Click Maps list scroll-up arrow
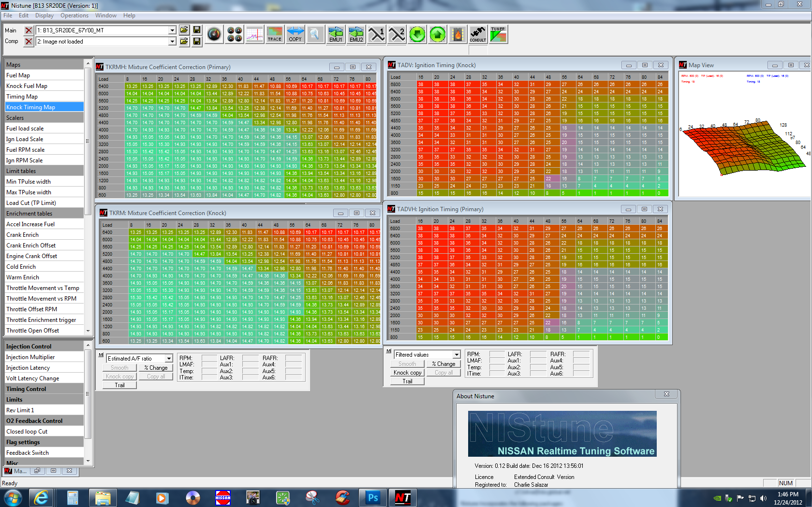Viewport: 812px width, 507px height. [x=88, y=64]
